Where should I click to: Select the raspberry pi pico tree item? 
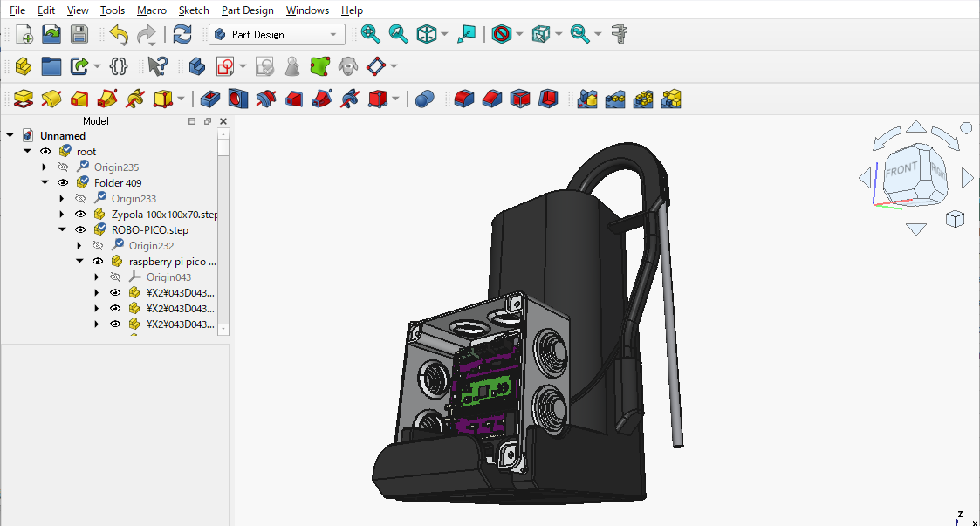173,262
